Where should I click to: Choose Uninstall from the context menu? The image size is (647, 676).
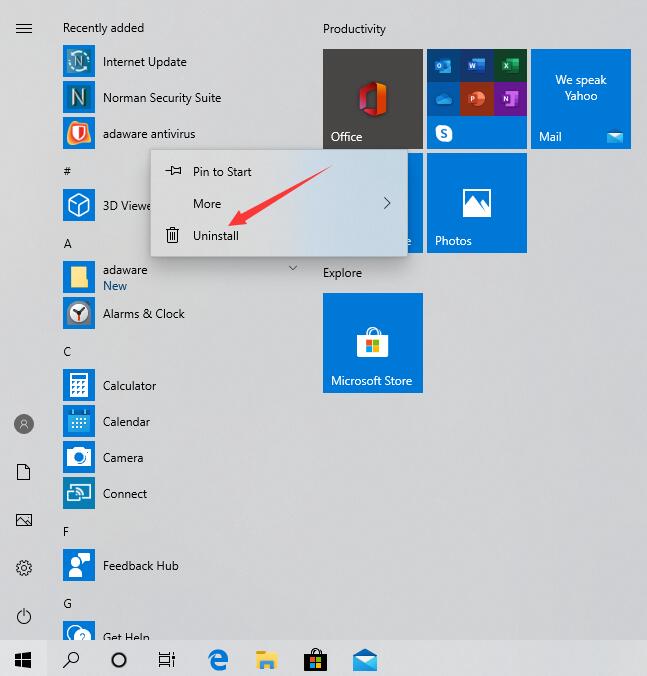(x=279, y=235)
